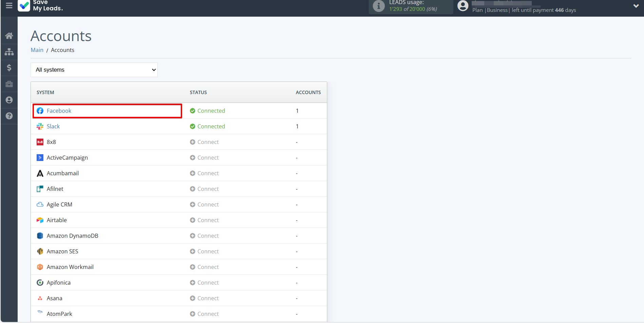Click the Plan Business payment info text
Viewport: 644px width, 323px height.
524,10
